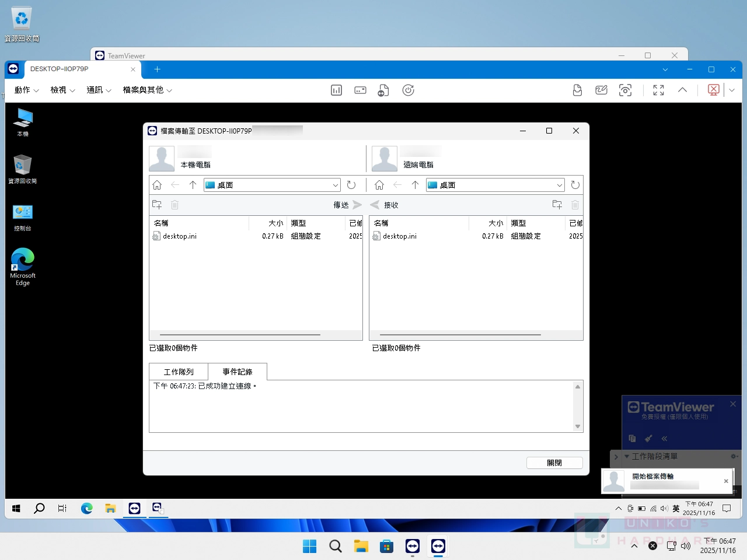
Task: End the remote session with red icon
Action: click(713, 90)
